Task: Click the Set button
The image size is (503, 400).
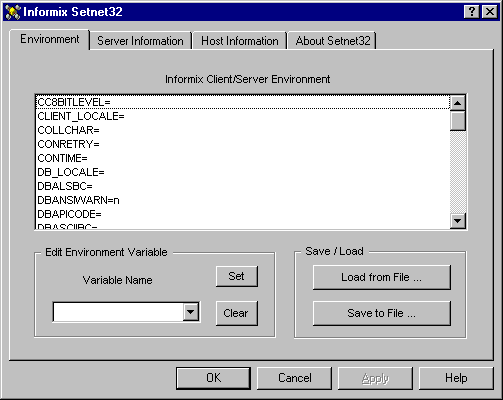Action: (237, 276)
